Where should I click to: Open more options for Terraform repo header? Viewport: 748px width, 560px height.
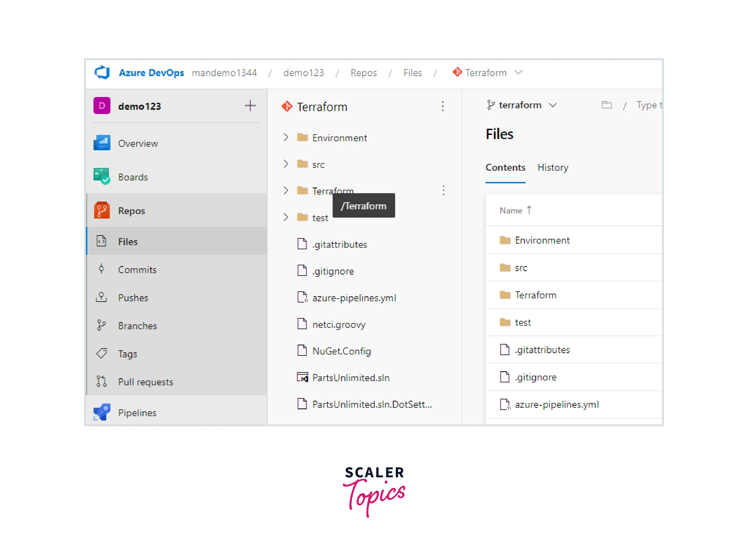pos(443,106)
